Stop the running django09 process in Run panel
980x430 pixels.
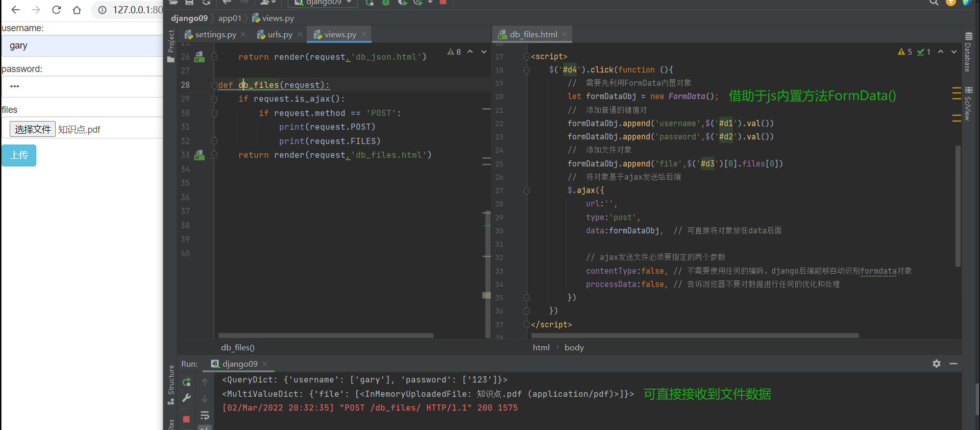[x=186, y=419]
